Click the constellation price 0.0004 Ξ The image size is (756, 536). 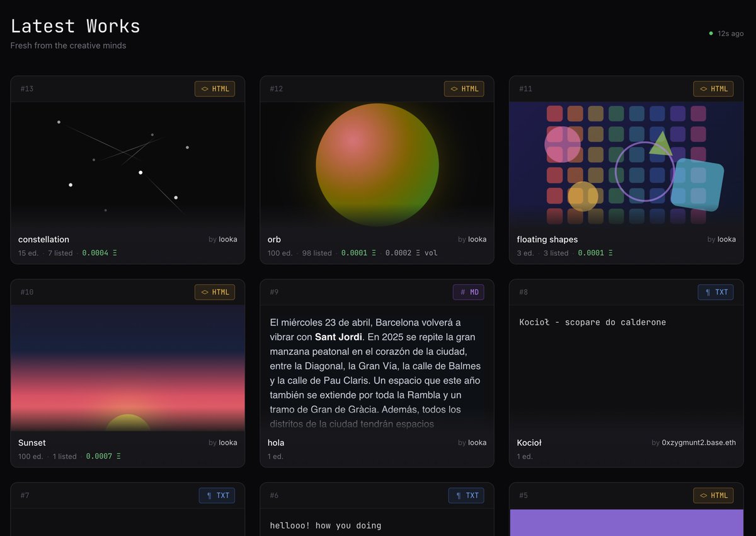click(100, 253)
